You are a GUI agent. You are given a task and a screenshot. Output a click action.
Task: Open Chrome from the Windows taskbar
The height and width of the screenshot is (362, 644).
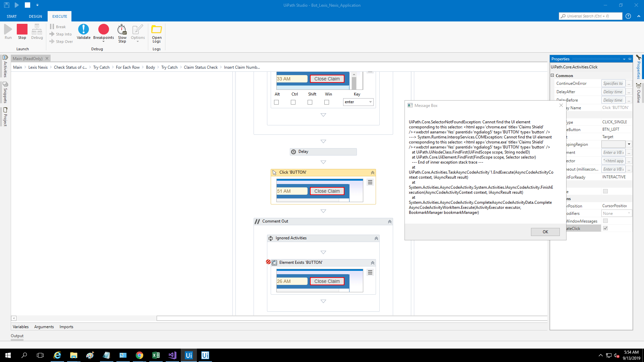point(140,355)
